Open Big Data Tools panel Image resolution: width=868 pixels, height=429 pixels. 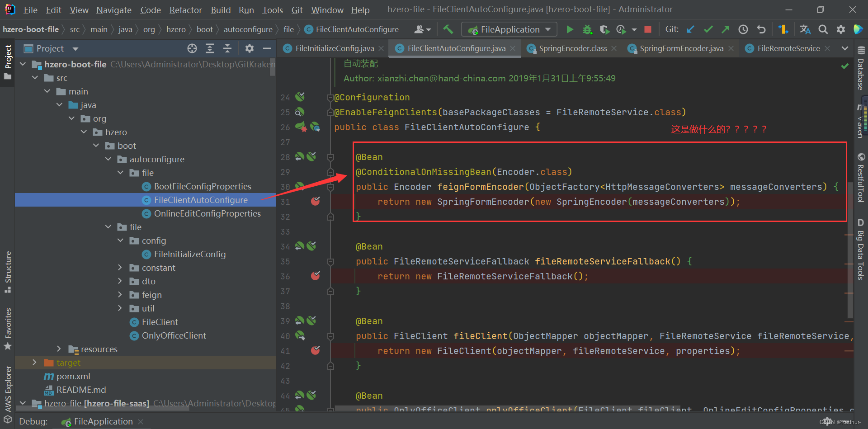coord(861,250)
